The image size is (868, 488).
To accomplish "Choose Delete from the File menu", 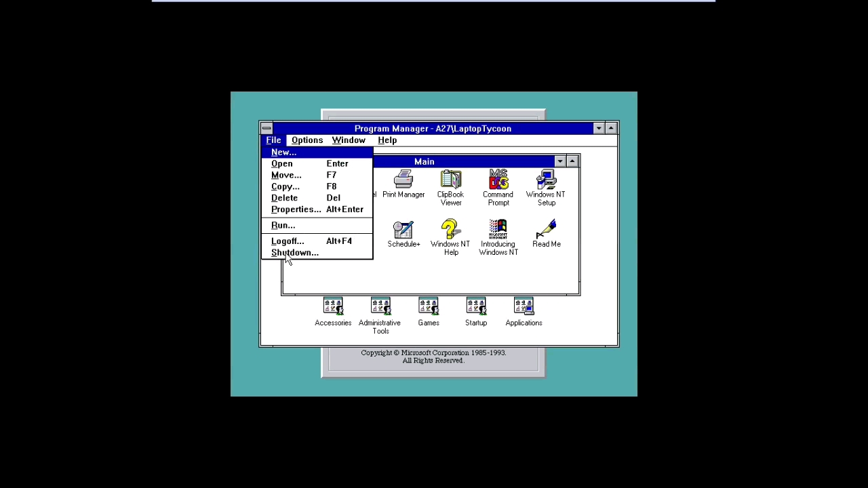I will [x=317, y=199].
